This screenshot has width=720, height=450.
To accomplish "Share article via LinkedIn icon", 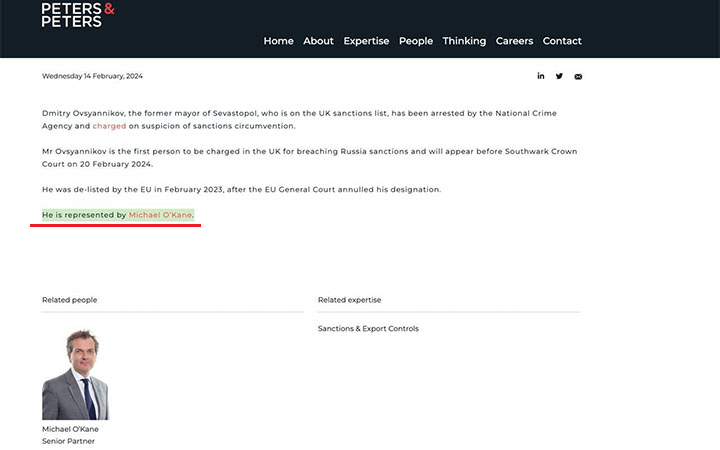I will pyautogui.click(x=541, y=76).
